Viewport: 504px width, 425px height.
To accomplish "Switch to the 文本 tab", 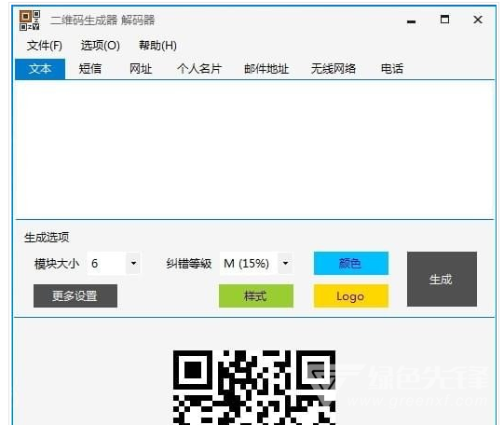I will pyautogui.click(x=40, y=69).
